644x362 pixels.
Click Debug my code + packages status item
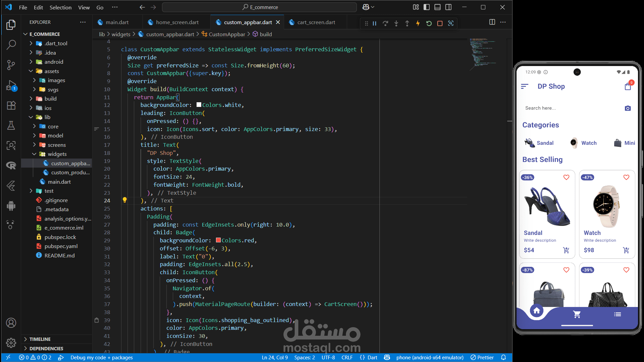(101, 358)
